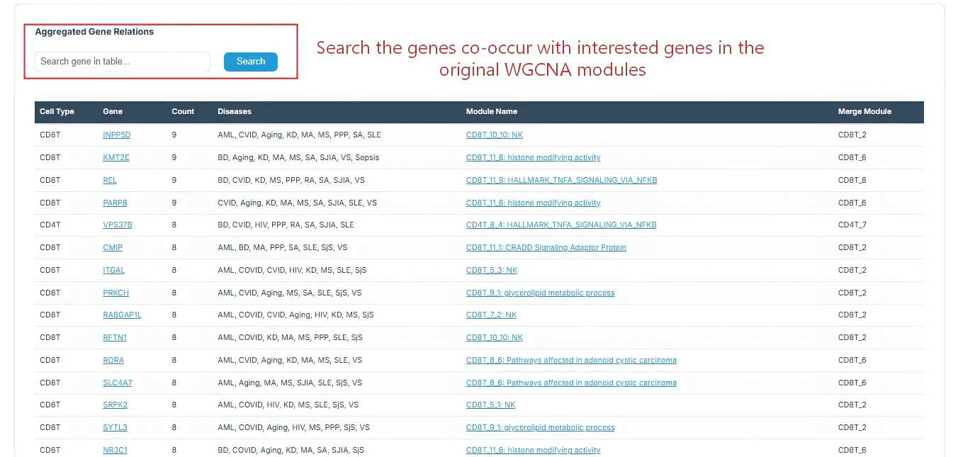
Task: Click the Merge Module column header
Action: tap(864, 111)
